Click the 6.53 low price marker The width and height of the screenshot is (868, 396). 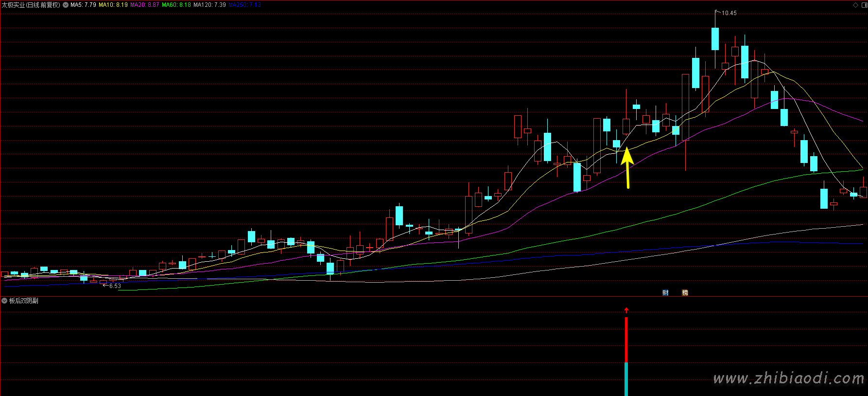(x=115, y=286)
